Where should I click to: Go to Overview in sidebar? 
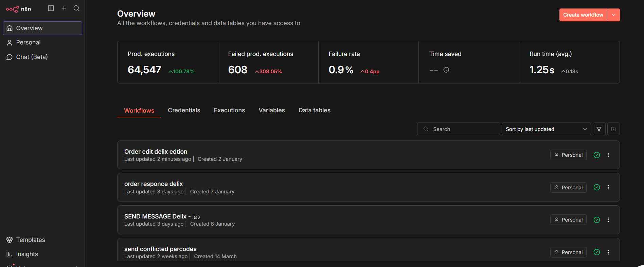[42, 28]
